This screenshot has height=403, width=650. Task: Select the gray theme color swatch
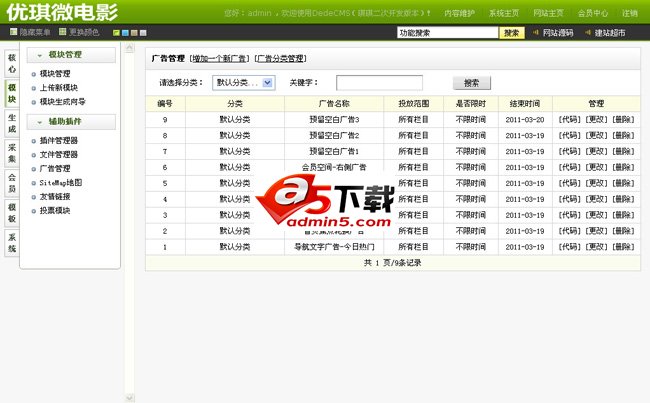[x=143, y=33]
